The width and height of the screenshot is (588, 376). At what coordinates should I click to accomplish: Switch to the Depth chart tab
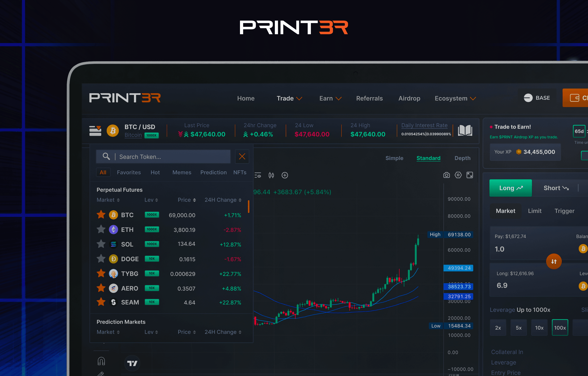462,158
